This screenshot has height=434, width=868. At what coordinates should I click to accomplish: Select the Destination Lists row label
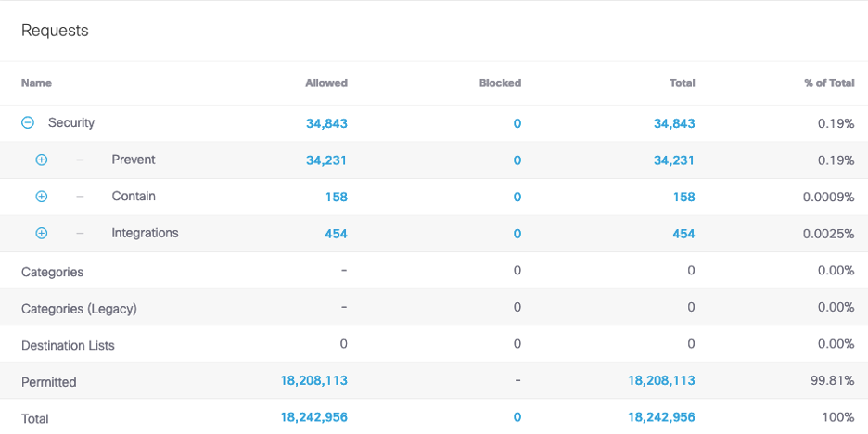(68, 345)
